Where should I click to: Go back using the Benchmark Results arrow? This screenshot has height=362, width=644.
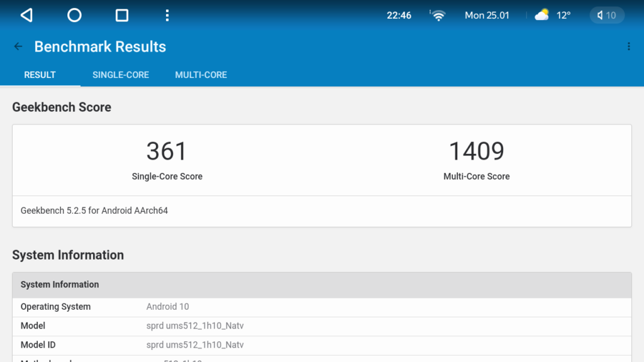(18, 47)
